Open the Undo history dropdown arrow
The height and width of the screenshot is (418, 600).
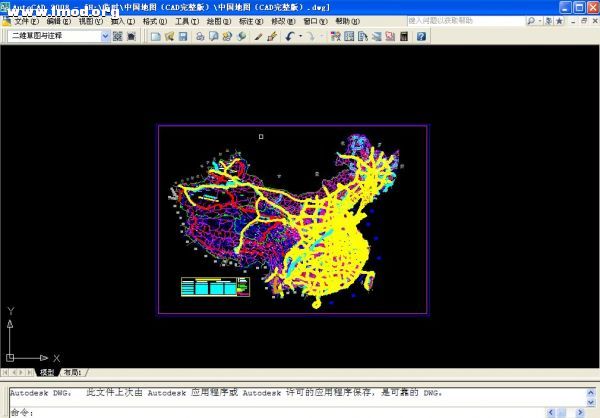point(299,36)
